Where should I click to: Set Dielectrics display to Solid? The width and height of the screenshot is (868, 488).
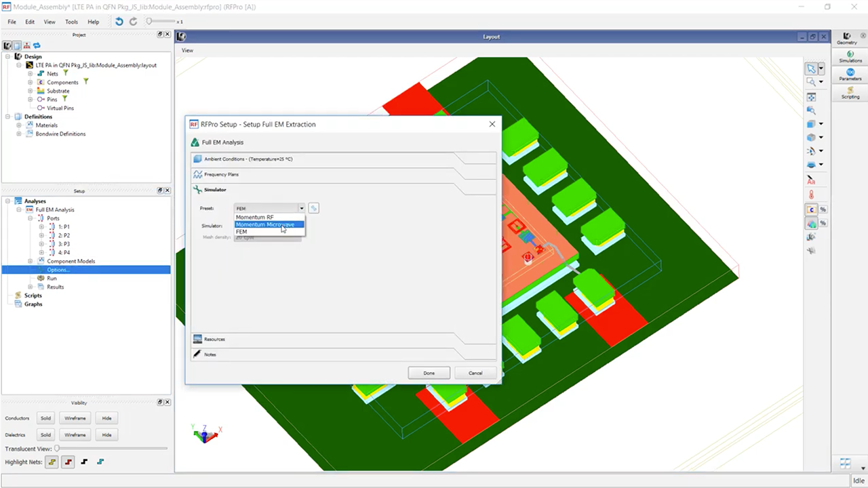[45, 434]
